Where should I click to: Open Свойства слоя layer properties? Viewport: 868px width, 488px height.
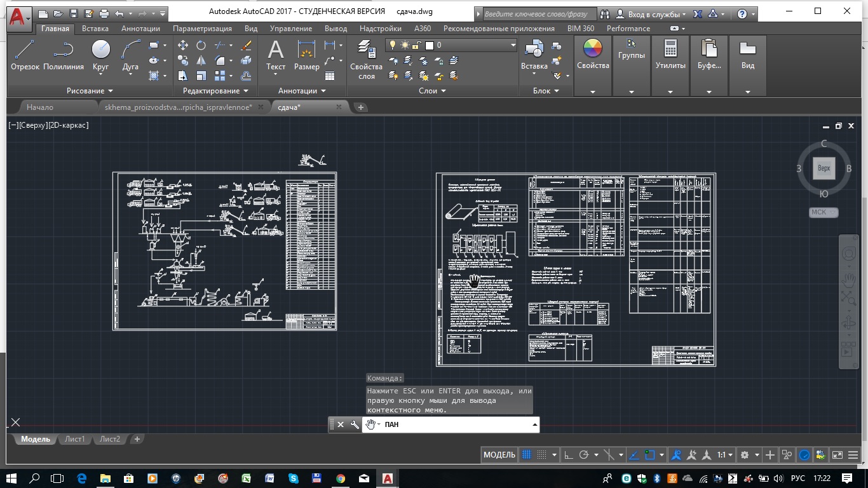click(367, 59)
